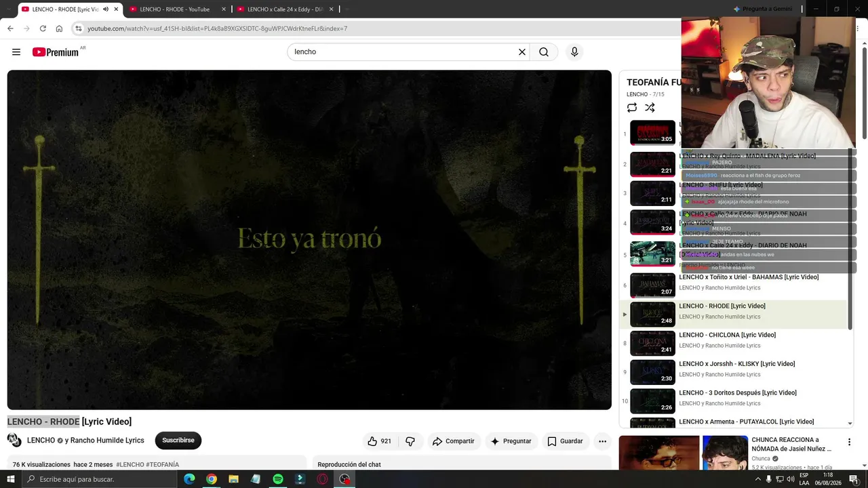The width and height of the screenshot is (868, 488).
Task: Launch Microsoft Edge from the taskbar
Action: point(189,479)
